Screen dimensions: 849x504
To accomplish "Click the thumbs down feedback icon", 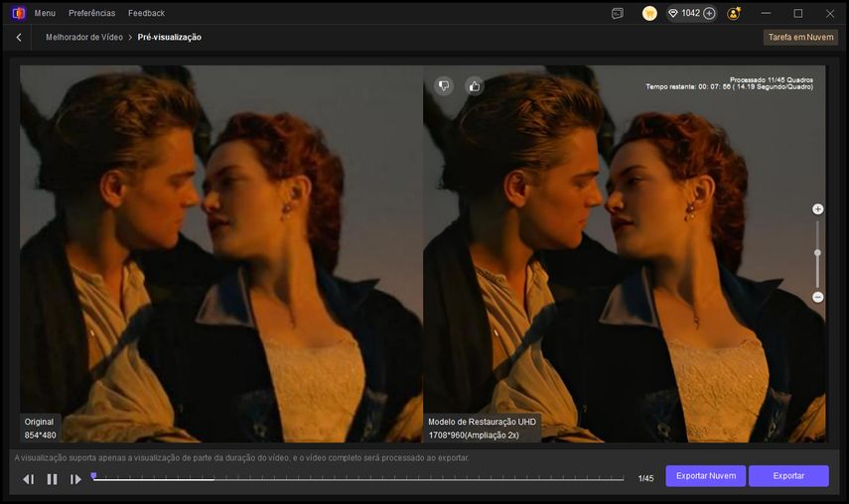I will coord(443,85).
